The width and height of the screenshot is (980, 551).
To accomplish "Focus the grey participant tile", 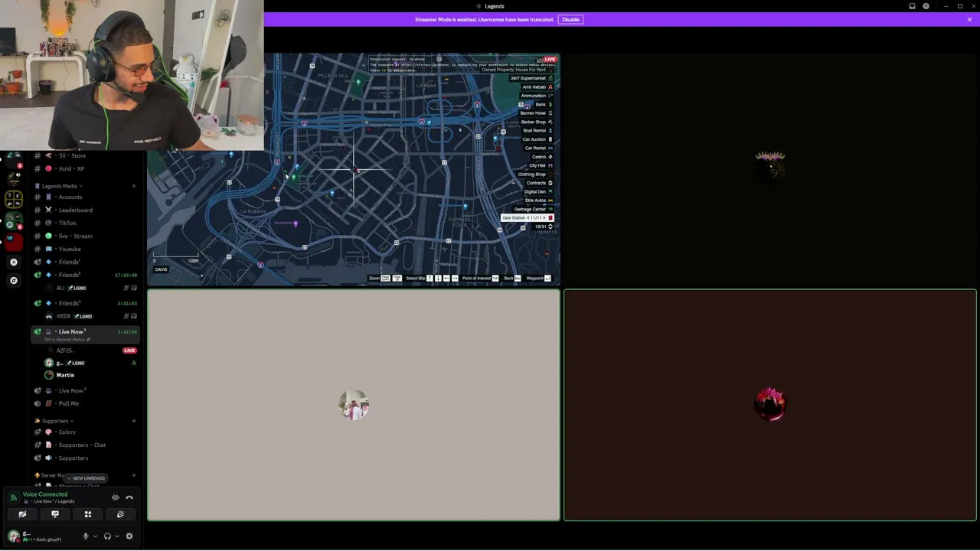I will (354, 405).
